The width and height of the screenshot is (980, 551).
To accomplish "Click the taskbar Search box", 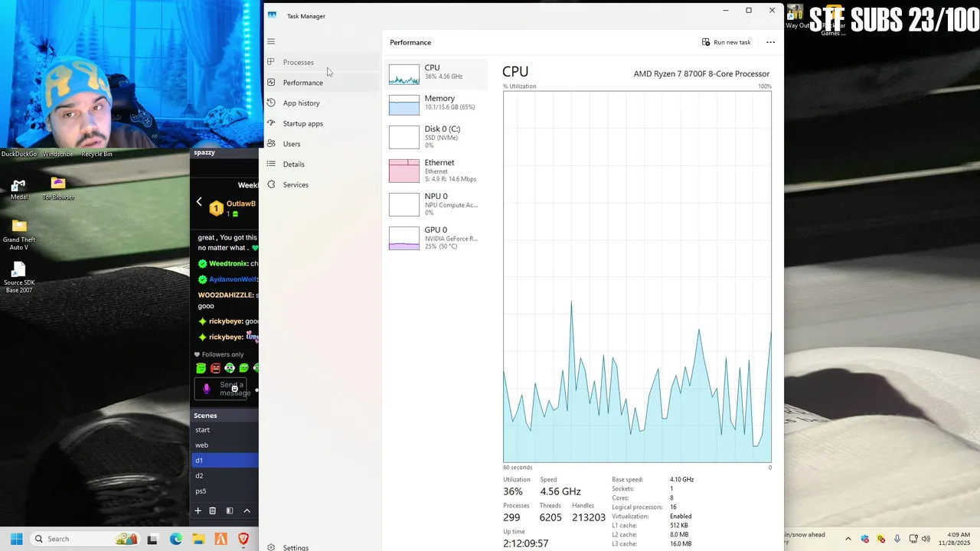I will pos(83,539).
